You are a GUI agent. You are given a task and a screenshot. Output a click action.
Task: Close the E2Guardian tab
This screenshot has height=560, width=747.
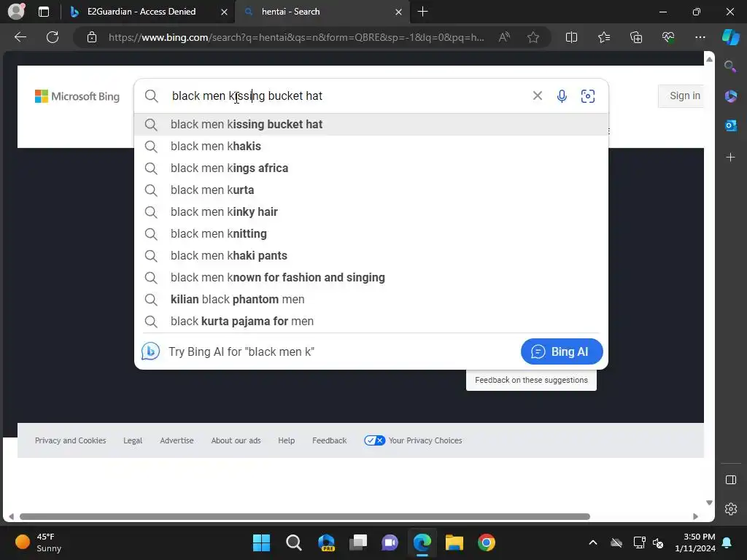pyautogui.click(x=224, y=12)
